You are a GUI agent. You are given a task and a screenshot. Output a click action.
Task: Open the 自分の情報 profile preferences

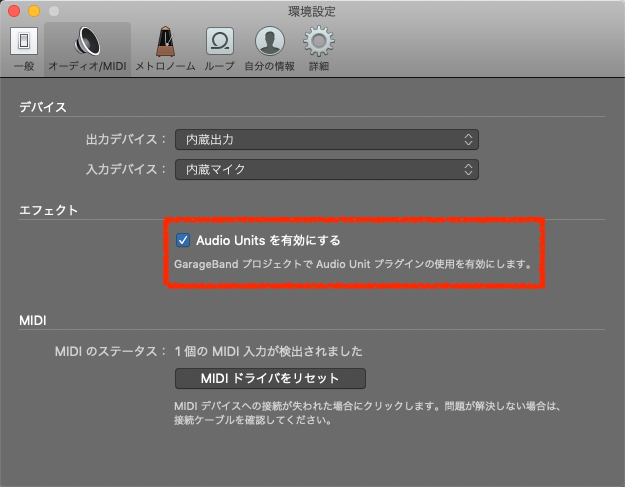click(269, 49)
